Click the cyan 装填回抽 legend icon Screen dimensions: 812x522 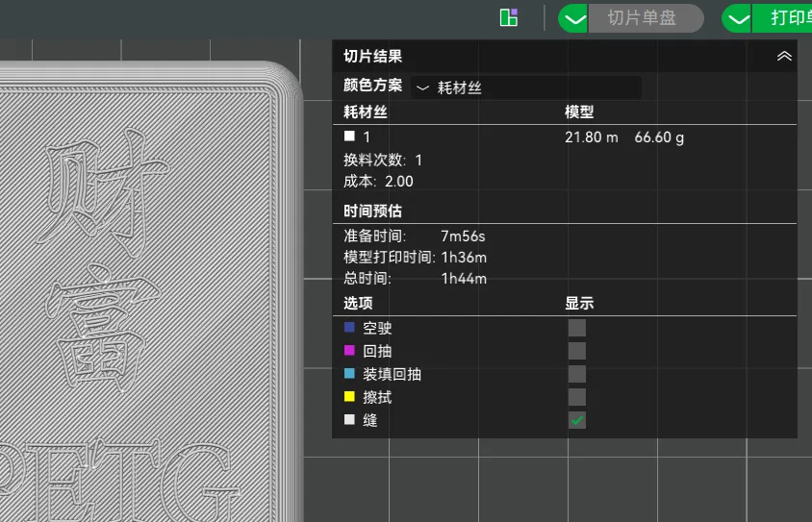click(x=350, y=374)
